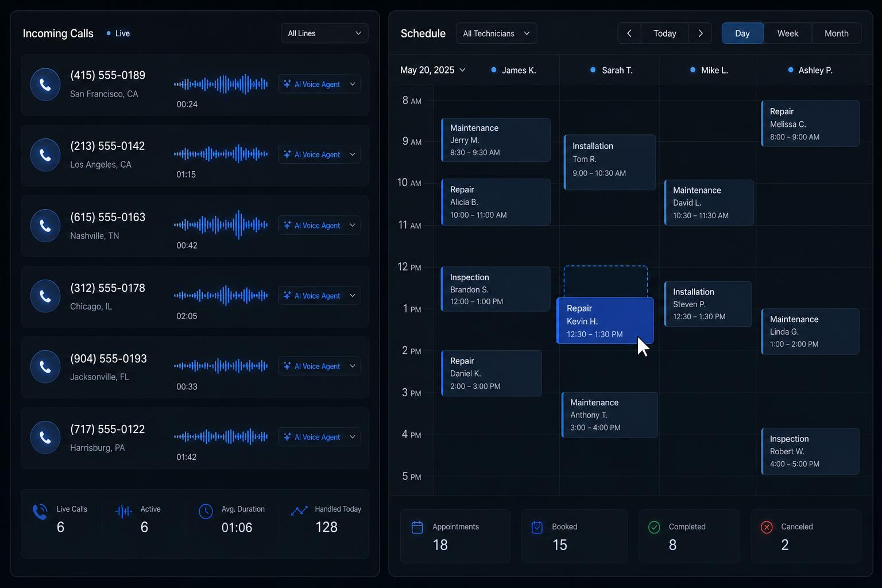Click the 'Jacksonville, FL' location text

click(x=99, y=377)
